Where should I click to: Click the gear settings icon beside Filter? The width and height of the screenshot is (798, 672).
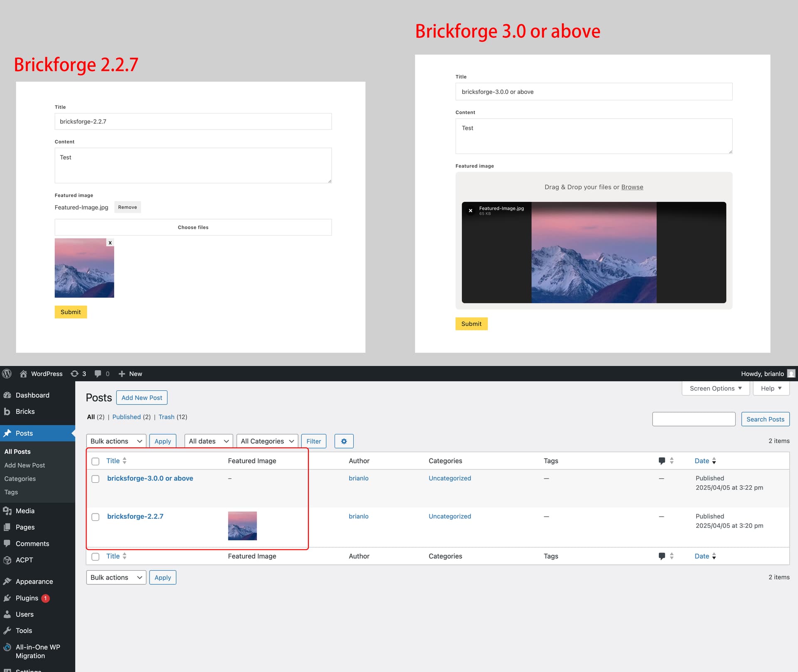(344, 441)
